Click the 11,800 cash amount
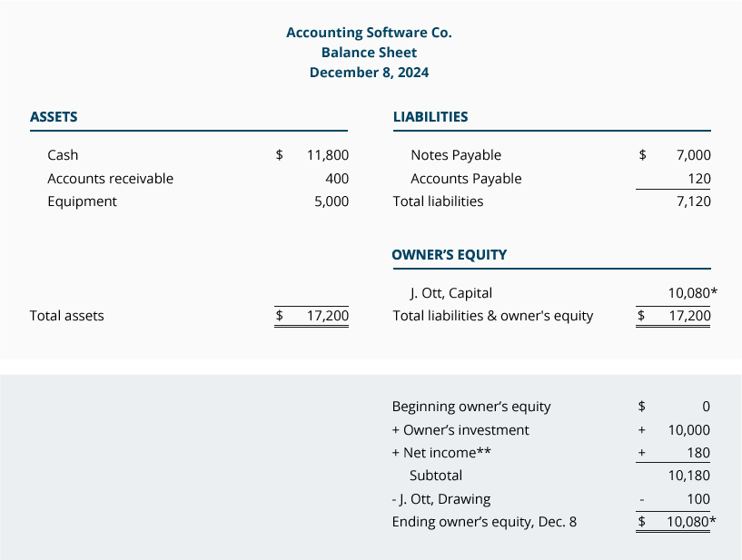 [x=328, y=155]
